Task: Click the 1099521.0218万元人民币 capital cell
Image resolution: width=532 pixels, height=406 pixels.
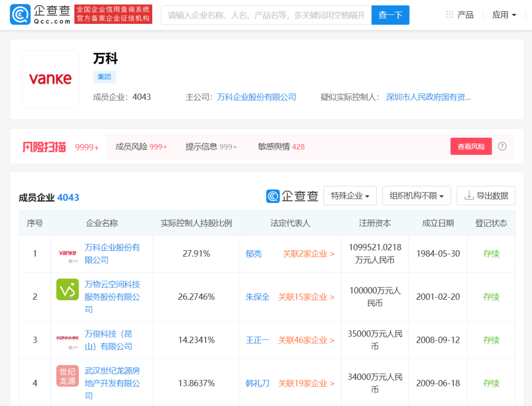Action: pyautogui.click(x=375, y=253)
